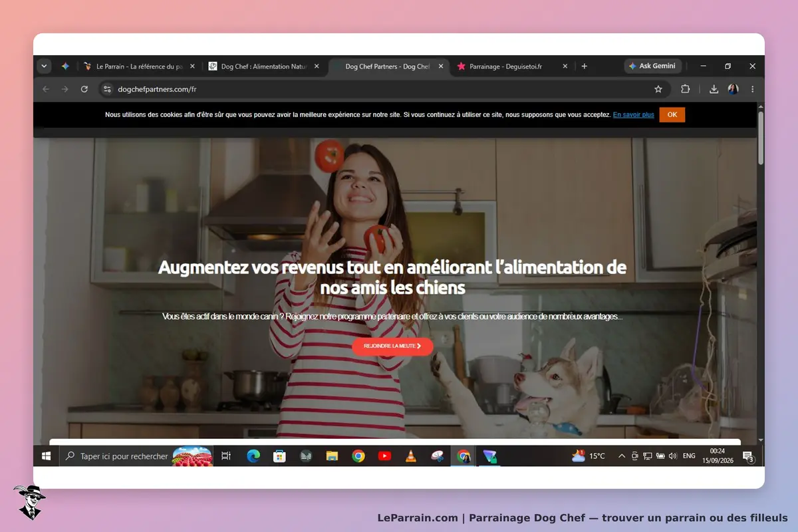Screen dimensions: 798x532
Task: Close the Le Parrain tab
Action: point(193,66)
